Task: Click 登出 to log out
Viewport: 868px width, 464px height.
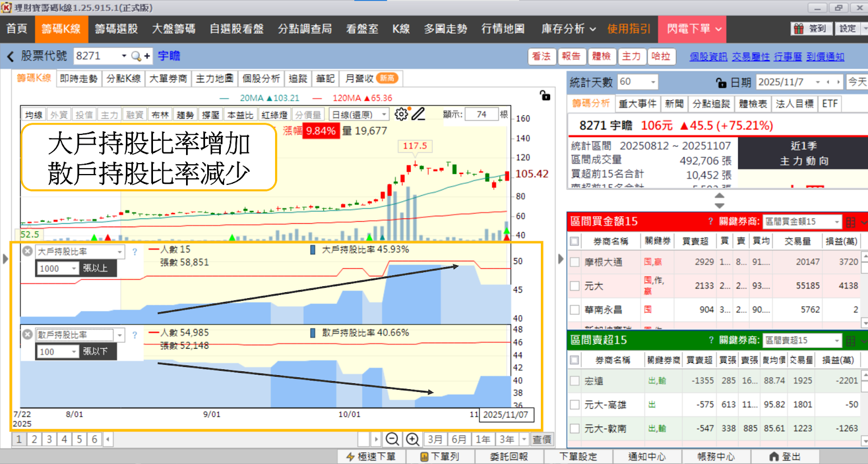Action: click(785, 456)
